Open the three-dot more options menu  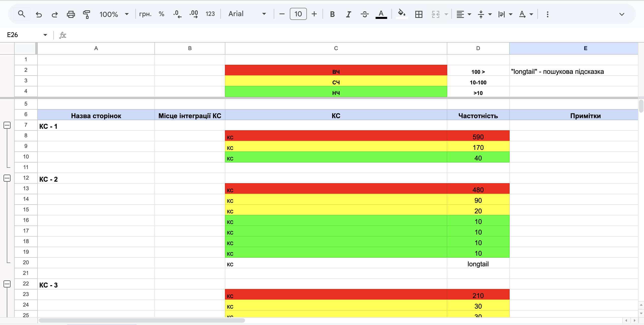tap(548, 14)
